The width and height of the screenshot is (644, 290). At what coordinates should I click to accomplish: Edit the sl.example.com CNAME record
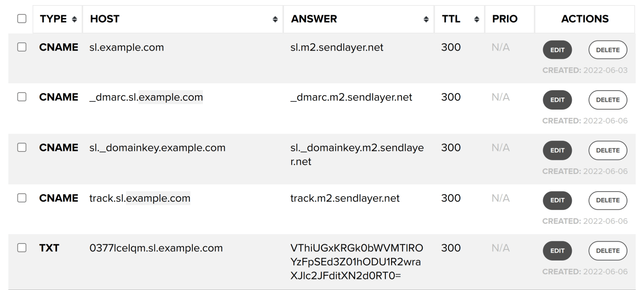(x=557, y=50)
